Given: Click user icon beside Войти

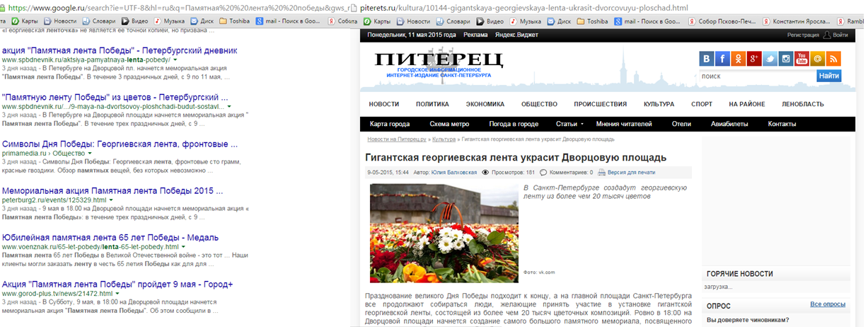Looking at the screenshot, I should pos(826,35).
